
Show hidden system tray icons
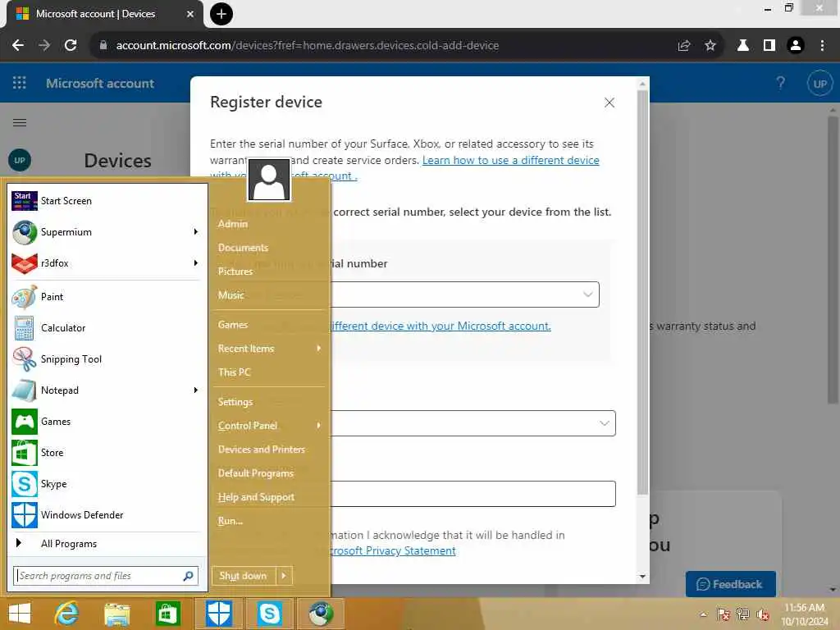tap(703, 614)
